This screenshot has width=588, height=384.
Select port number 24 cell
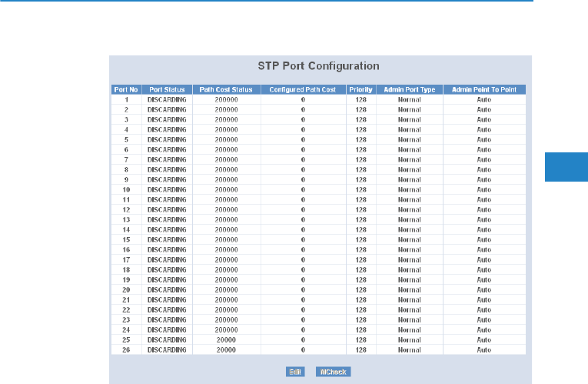pyautogui.click(x=126, y=329)
